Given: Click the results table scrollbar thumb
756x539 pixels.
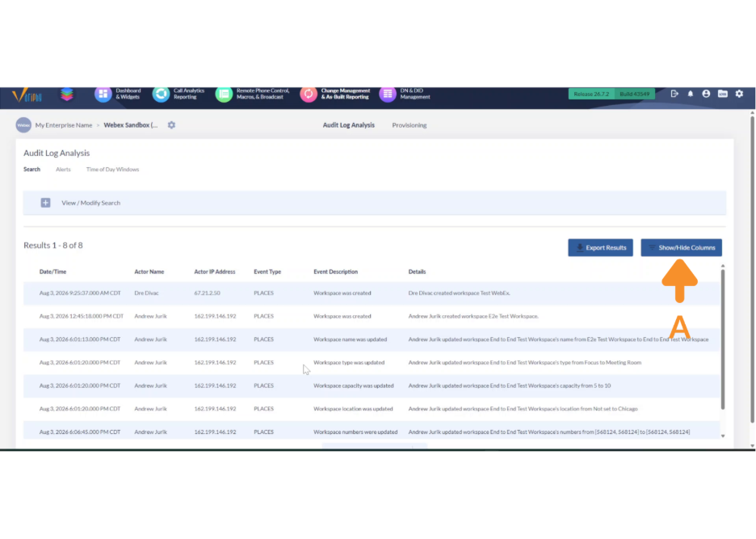Looking at the screenshot, I should point(723,339).
